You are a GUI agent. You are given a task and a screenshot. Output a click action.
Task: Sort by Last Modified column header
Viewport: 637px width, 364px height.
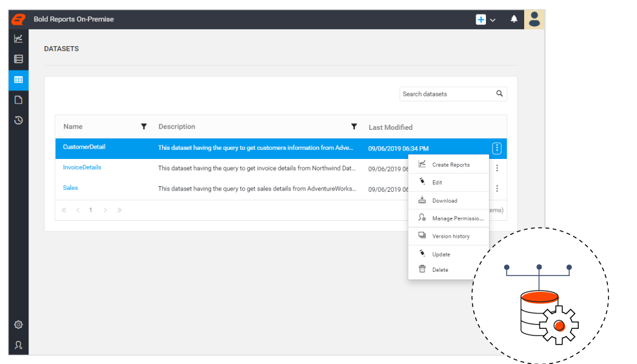pos(391,127)
